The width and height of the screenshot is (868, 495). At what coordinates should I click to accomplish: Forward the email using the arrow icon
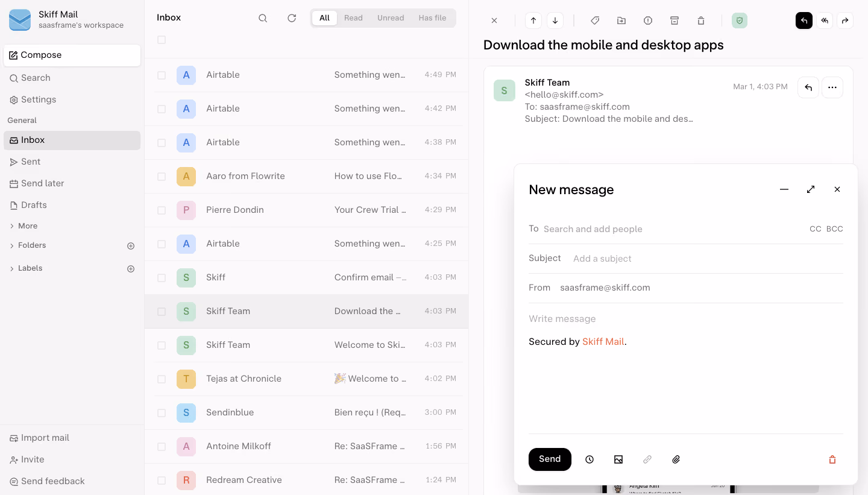point(845,20)
